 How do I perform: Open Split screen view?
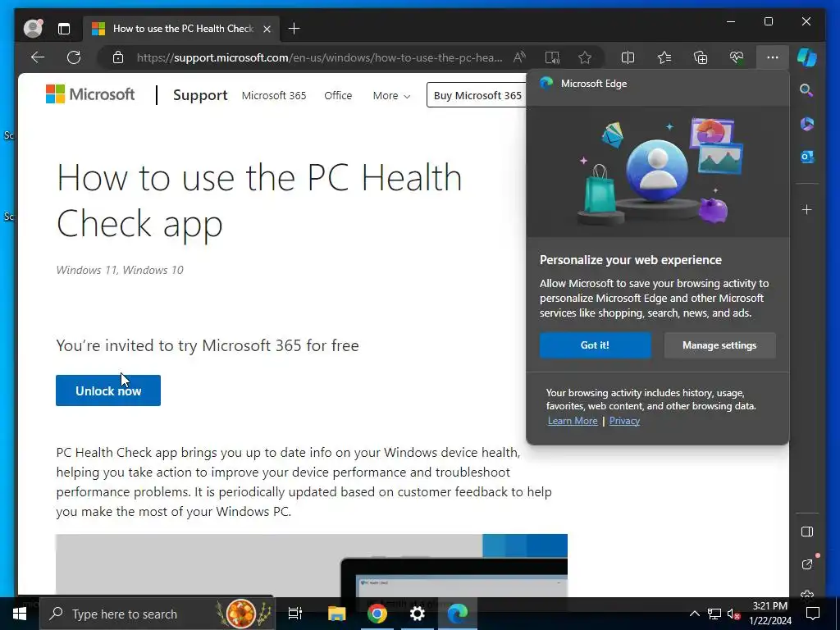coord(628,57)
